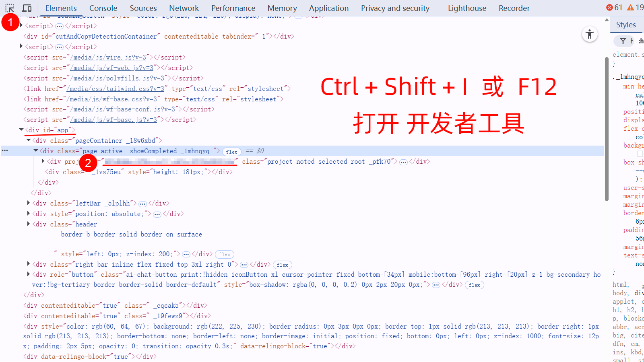Open the selected-node three-dot actions menu
Image resolution: width=644 pixels, height=362 pixels.
click(x=5, y=150)
